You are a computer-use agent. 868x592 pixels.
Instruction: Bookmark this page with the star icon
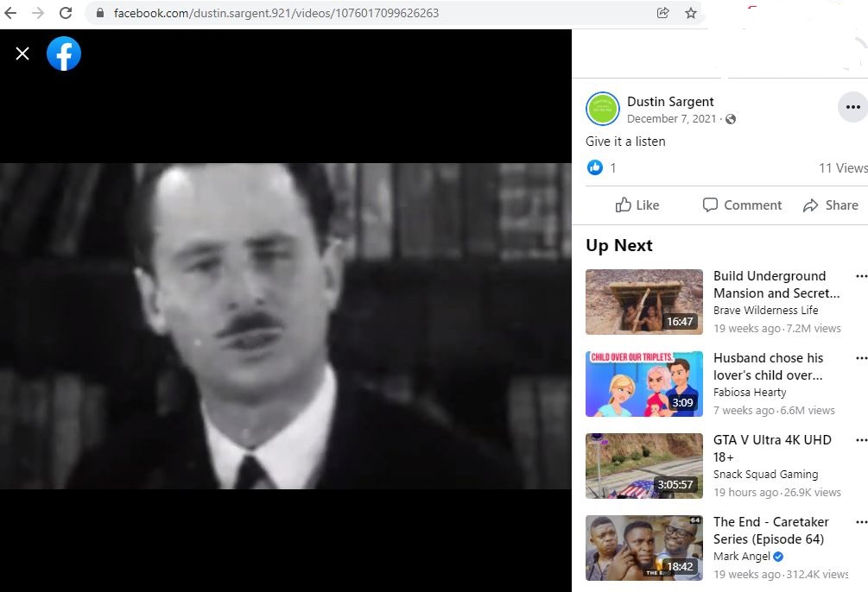click(x=691, y=13)
